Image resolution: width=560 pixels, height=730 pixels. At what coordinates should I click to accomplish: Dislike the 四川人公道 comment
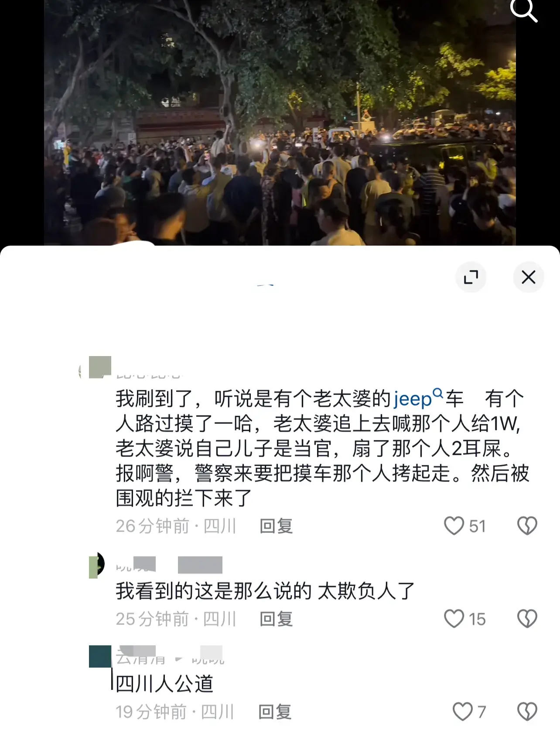[527, 712]
